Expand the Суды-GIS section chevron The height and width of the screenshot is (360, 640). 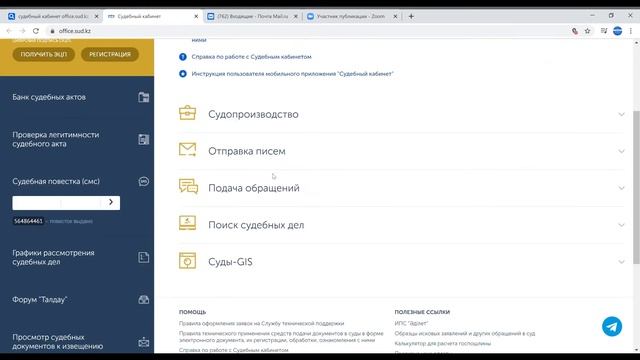tap(621, 262)
